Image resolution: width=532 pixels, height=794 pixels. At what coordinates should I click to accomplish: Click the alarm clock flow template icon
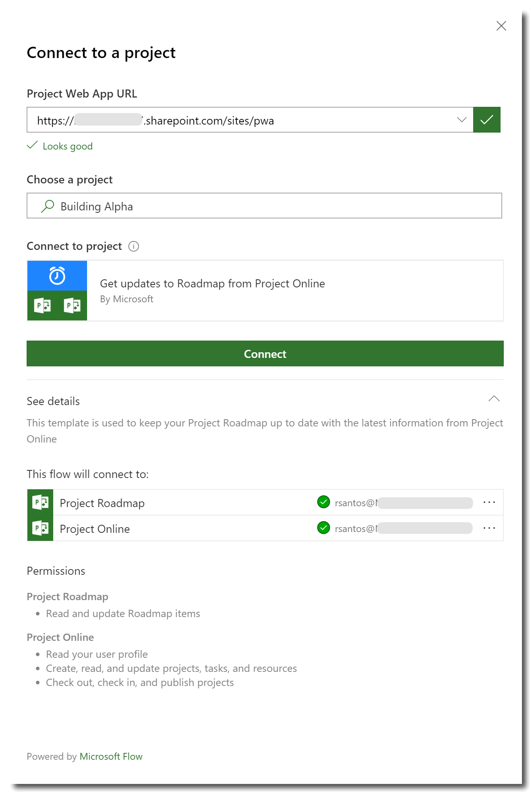point(57,276)
